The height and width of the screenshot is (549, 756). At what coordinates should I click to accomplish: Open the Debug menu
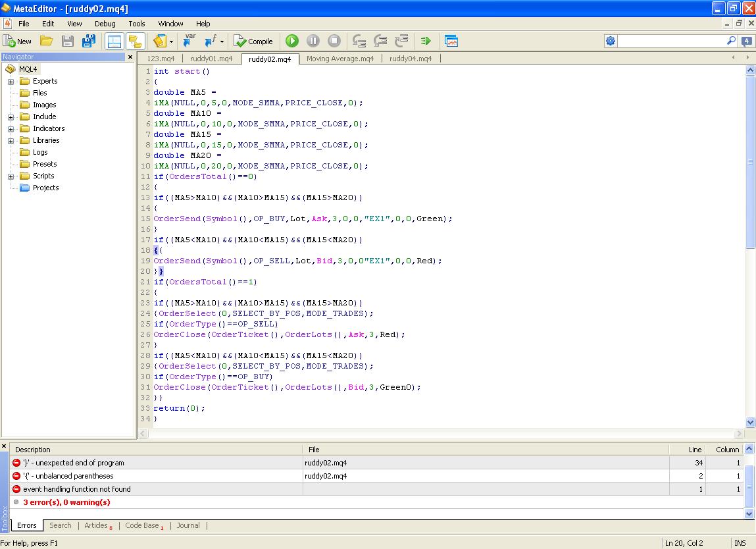coord(105,24)
